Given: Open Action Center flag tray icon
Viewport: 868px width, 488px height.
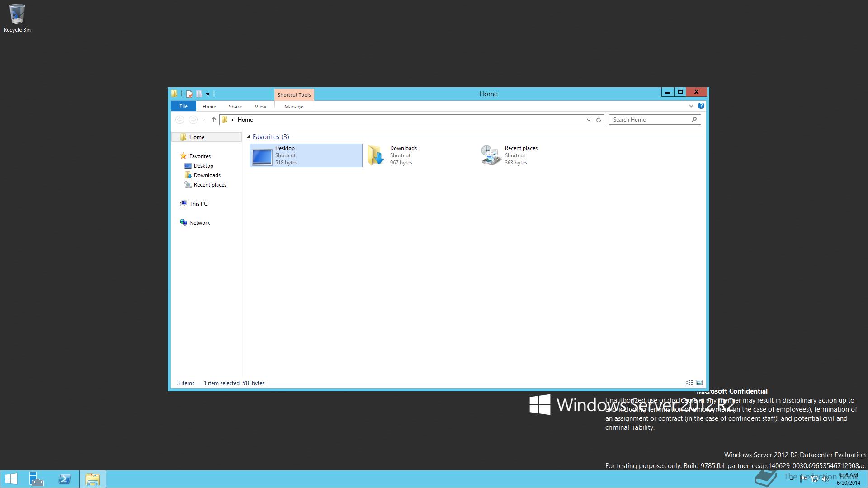Looking at the screenshot, I should pyautogui.click(x=803, y=479).
